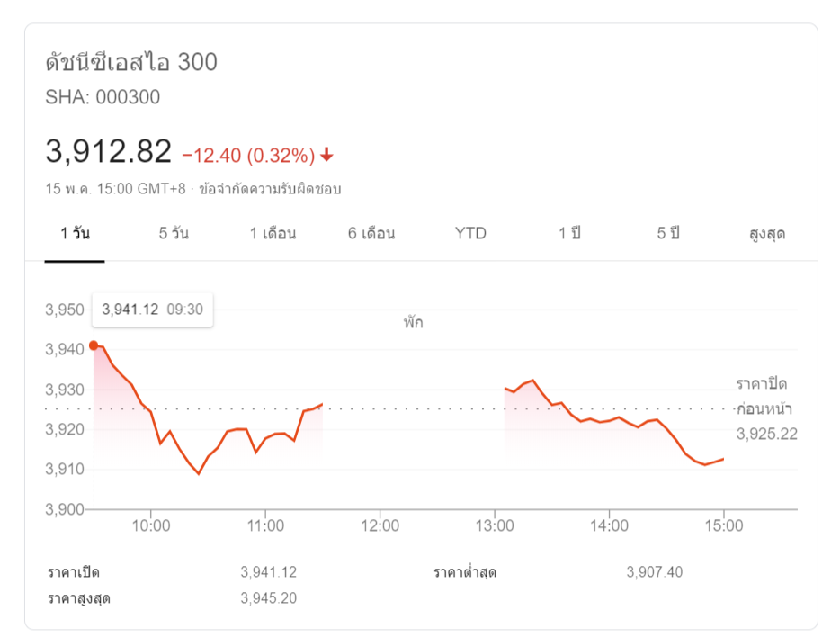The height and width of the screenshot is (637, 840).
Task: Click the พัก break label on chart
Action: pos(413,323)
